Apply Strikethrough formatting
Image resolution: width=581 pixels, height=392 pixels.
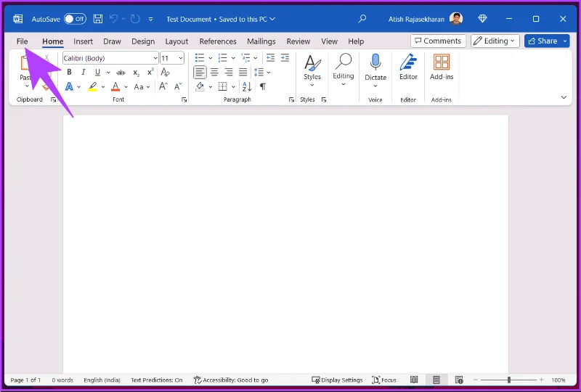pos(121,73)
